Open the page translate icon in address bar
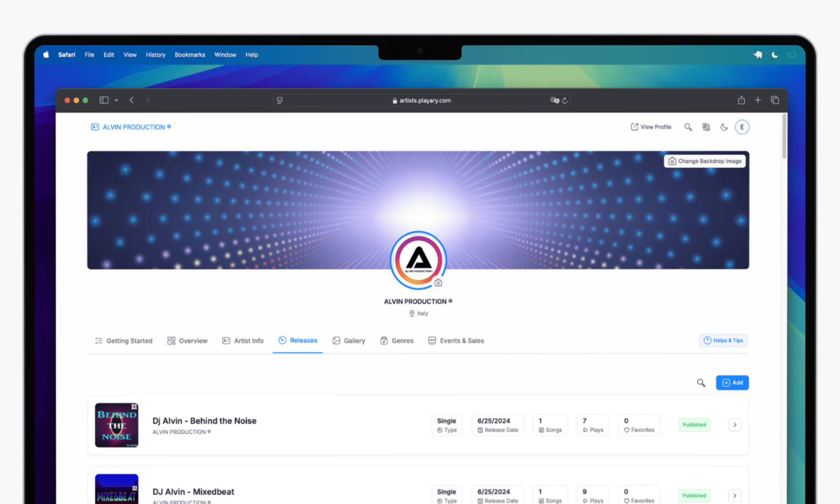 coord(554,100)
